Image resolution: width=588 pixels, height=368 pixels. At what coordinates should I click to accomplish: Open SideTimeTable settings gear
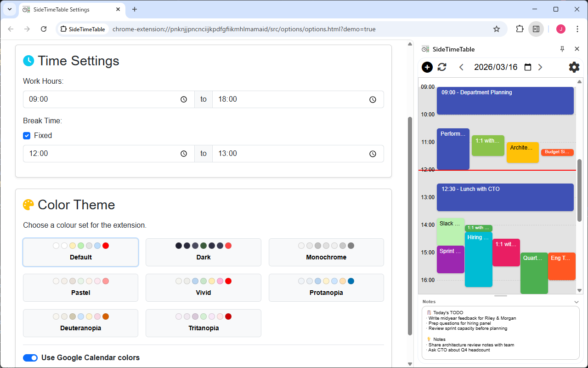tap(574, 67)
